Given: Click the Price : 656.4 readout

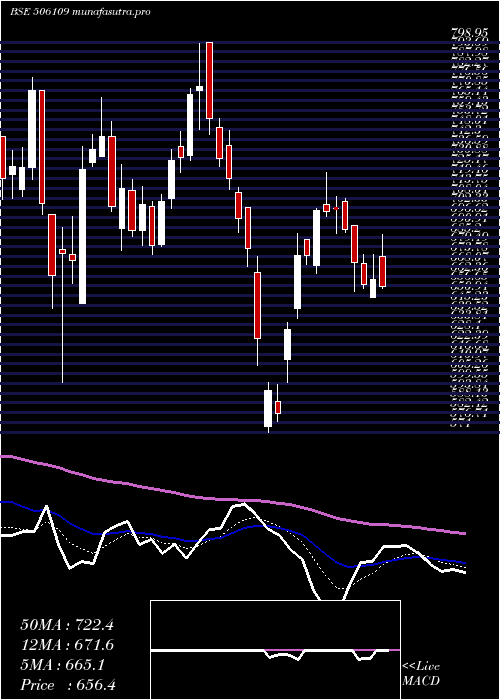Looking at the screenshot, I should click(68, 685).
